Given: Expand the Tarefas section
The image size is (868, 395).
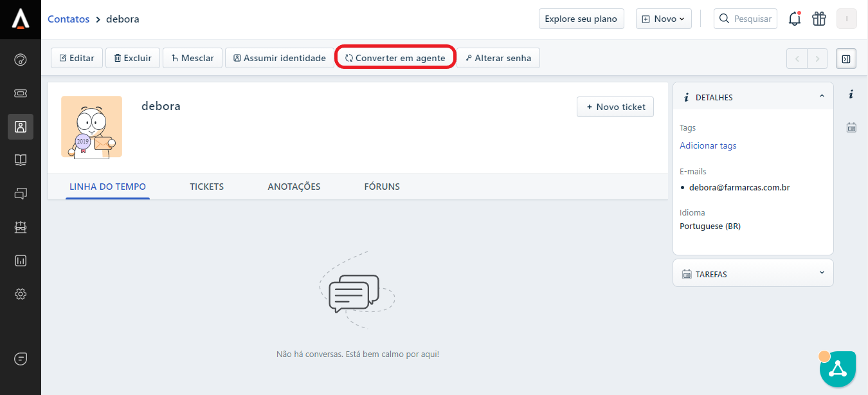Looking at the screenshot, I should pyautogui.click(x=822, y=273).
